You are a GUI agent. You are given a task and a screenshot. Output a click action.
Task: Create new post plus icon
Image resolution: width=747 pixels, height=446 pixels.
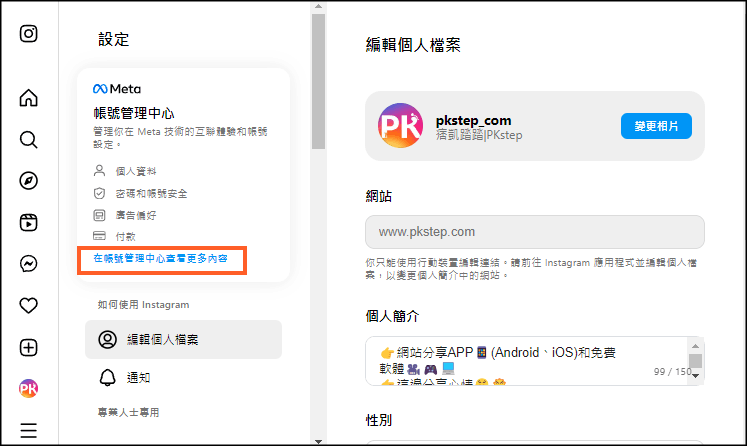(x=29, y=347)
